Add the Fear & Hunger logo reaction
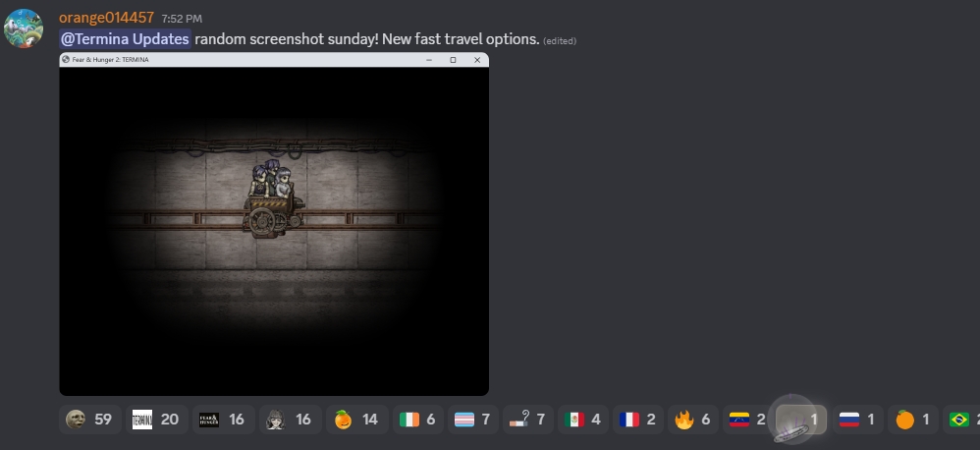980x450 pixels. (x=223, y=420)
